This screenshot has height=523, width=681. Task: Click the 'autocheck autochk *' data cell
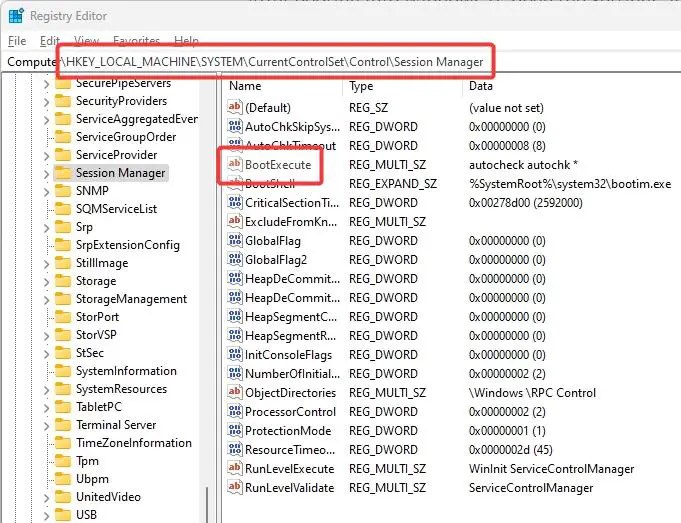click(x=523, y=165)
